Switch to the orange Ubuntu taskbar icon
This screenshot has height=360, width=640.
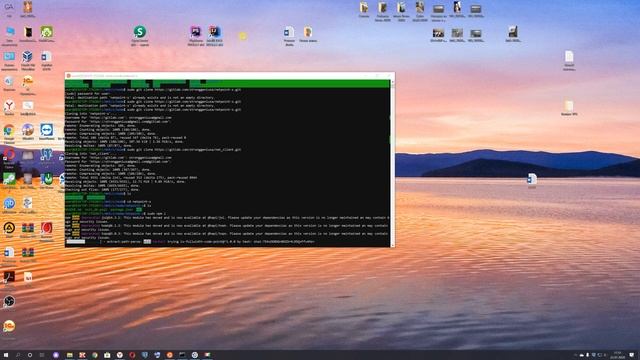click(x=170, y=355)
